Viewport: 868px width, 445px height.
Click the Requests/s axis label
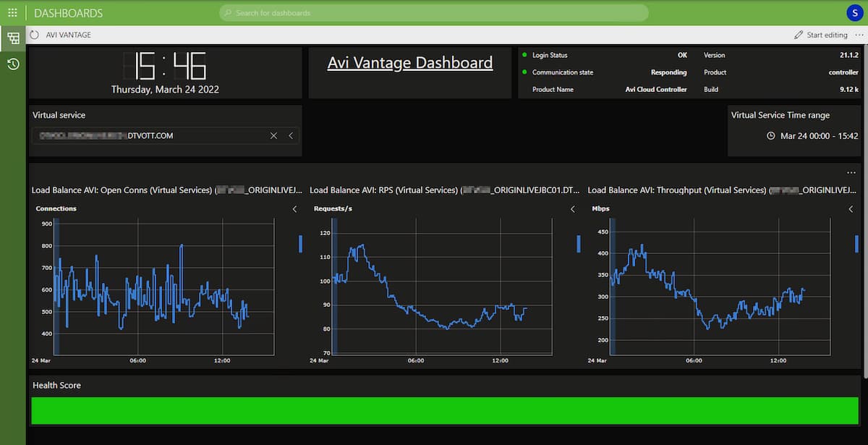[x=333, y=209]
